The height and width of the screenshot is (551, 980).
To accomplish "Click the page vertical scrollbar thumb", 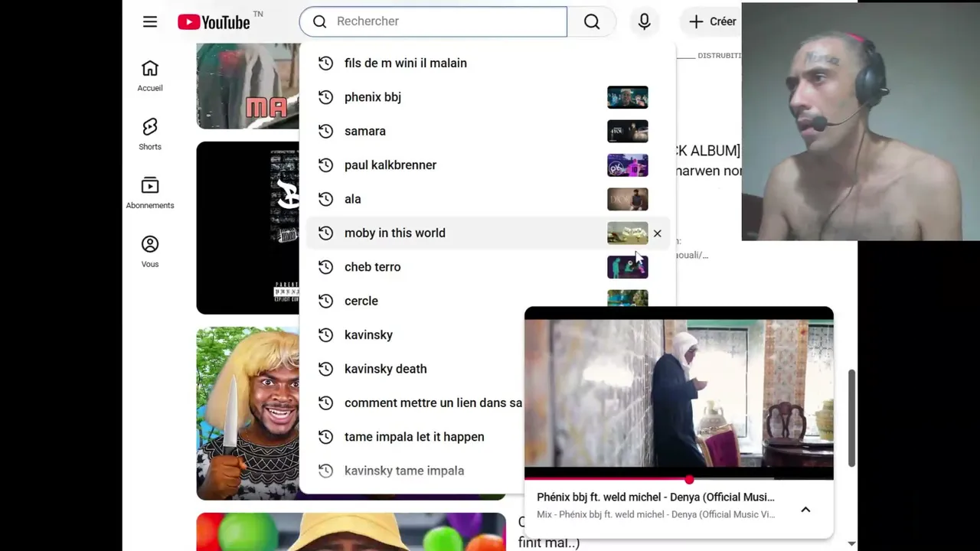I will tap(851, 417).
